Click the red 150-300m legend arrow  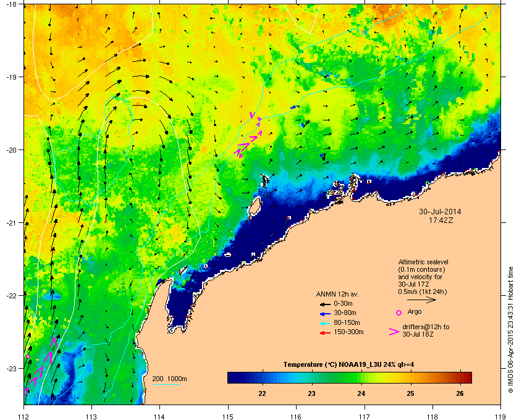tap(325, 333)
